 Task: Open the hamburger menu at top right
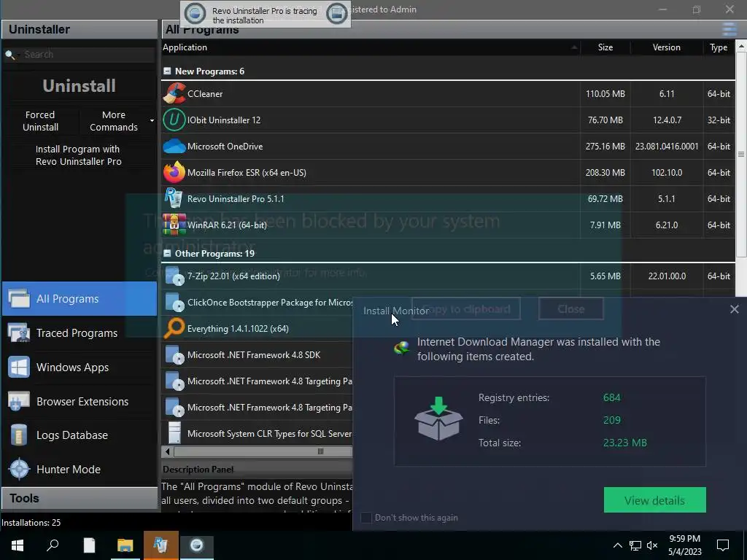[x=729, y=29]
